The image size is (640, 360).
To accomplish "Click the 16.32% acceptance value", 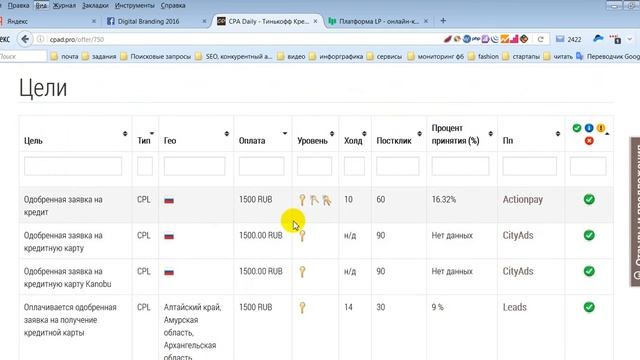I will tap(444, 200).
